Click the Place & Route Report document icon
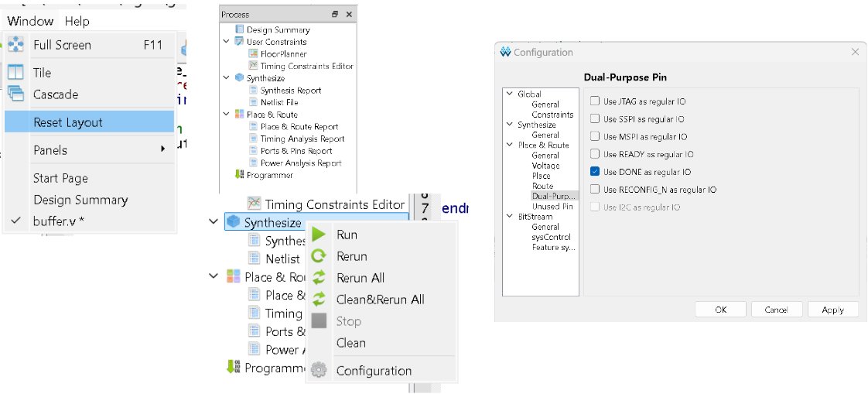 (254, 127)
